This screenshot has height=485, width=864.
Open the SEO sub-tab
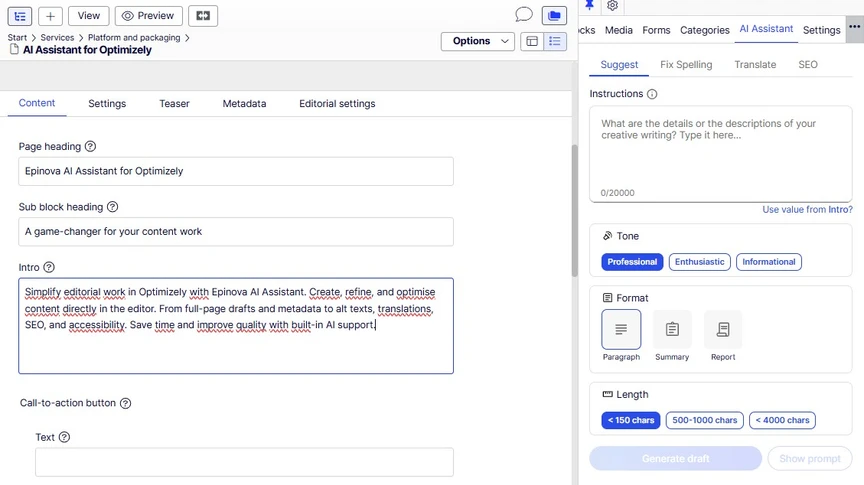click(x=808, y=64)
